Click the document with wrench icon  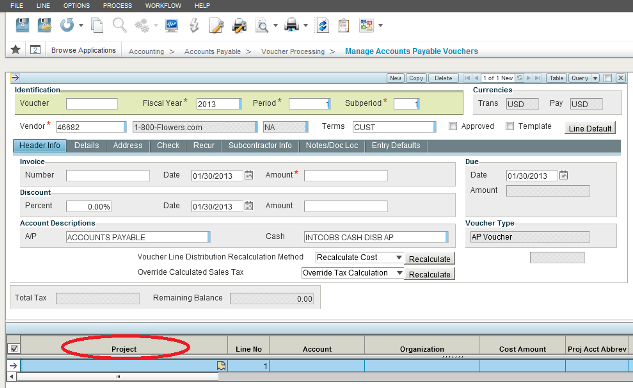point(216,25)
